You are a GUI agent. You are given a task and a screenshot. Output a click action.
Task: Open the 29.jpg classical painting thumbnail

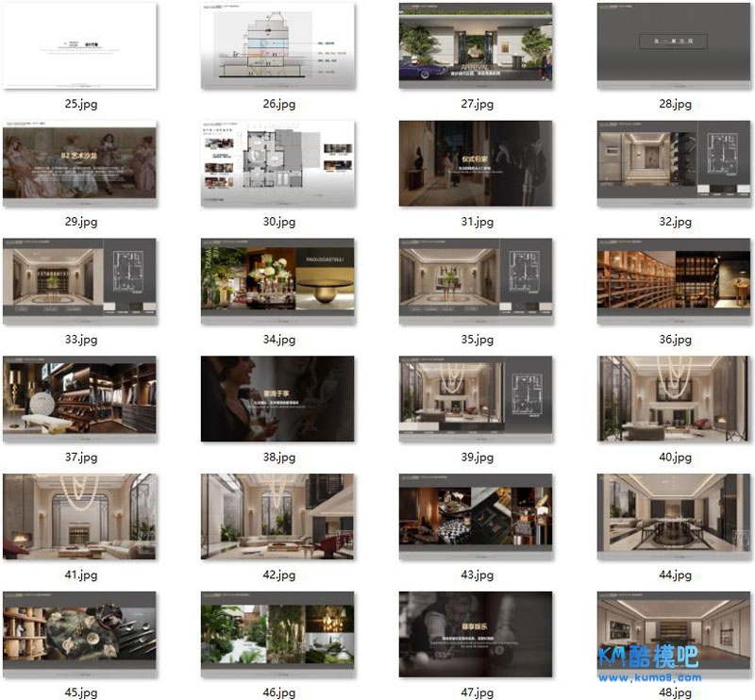80,163
